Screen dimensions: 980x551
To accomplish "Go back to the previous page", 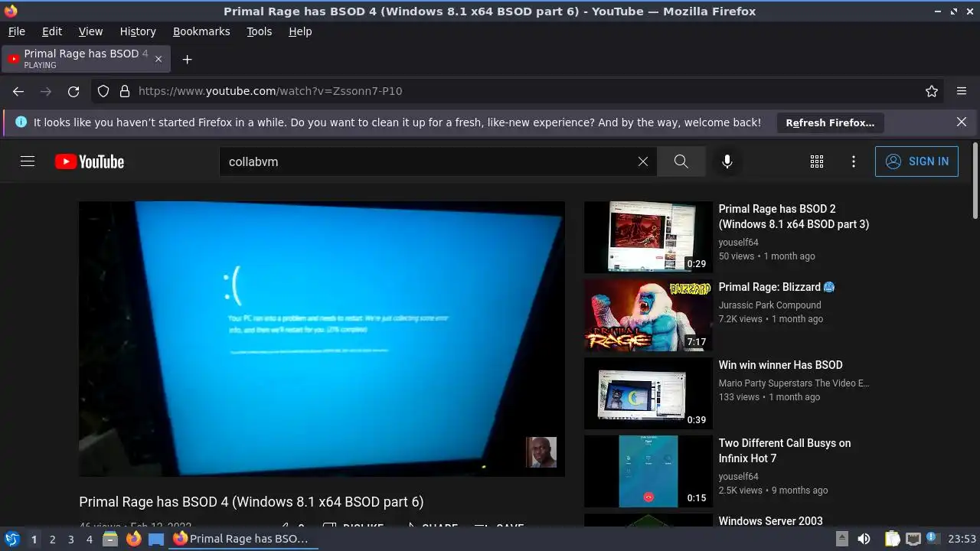I will tap(18, 91).
